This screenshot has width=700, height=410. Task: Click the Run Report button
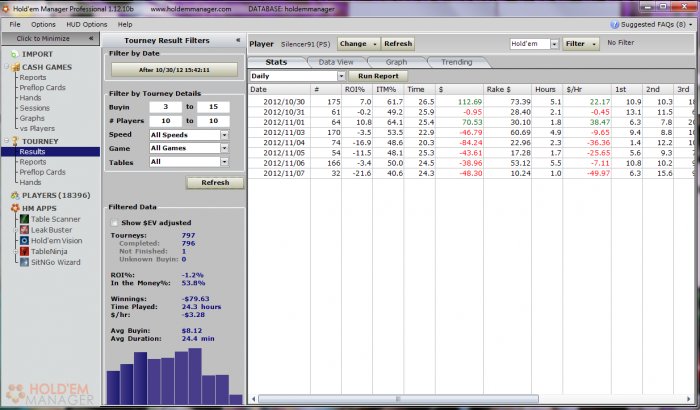(378, 76)
